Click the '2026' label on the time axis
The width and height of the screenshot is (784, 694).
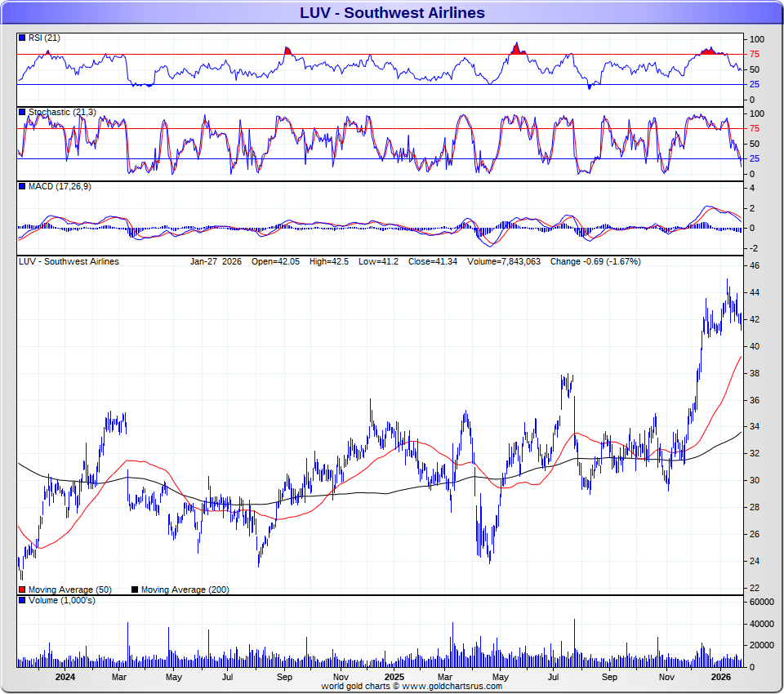click(x=721, y=677)
